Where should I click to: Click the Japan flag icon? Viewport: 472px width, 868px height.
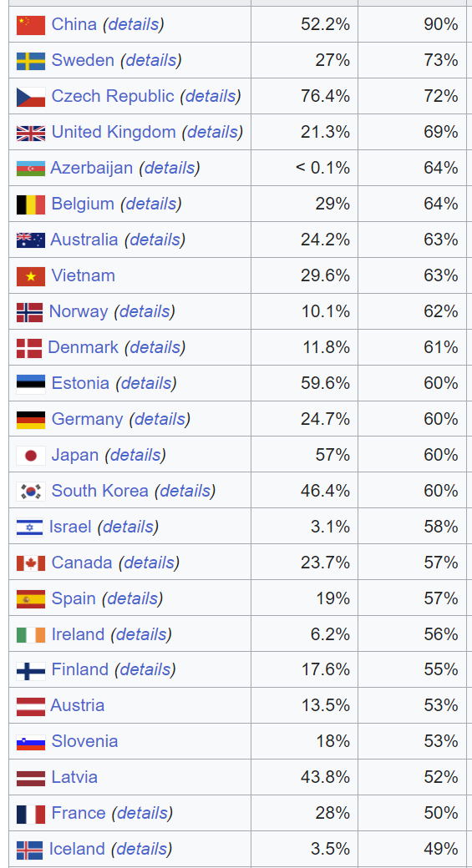tap(30, 456)
